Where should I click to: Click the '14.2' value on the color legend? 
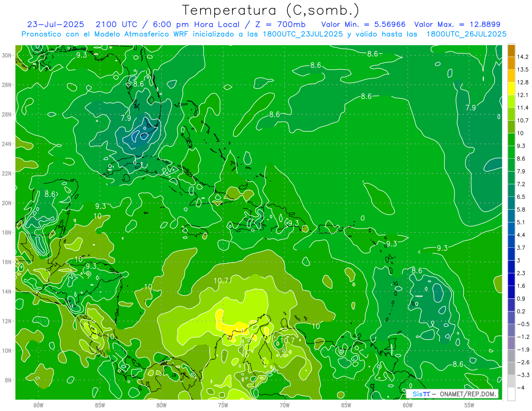click(x=523, y=57)
